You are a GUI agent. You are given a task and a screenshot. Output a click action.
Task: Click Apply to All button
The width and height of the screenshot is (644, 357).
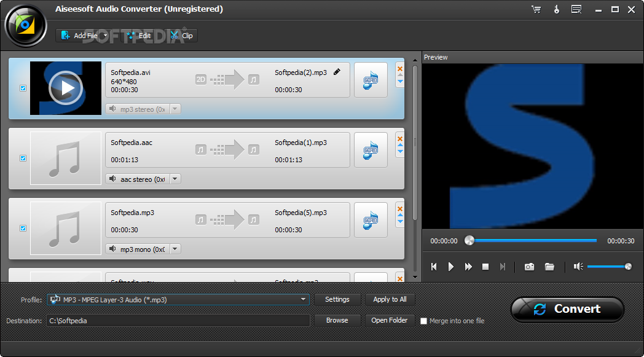[x=390, y=299]
